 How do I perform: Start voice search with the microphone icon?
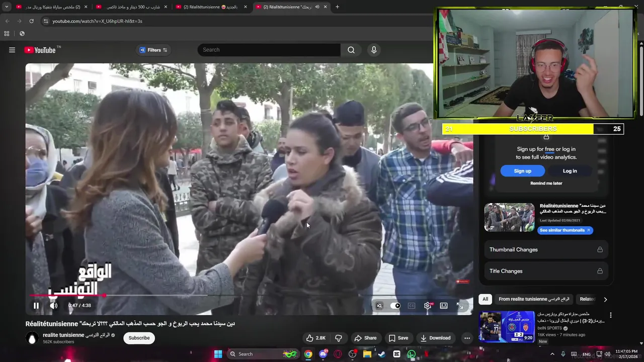click(373, 50)
